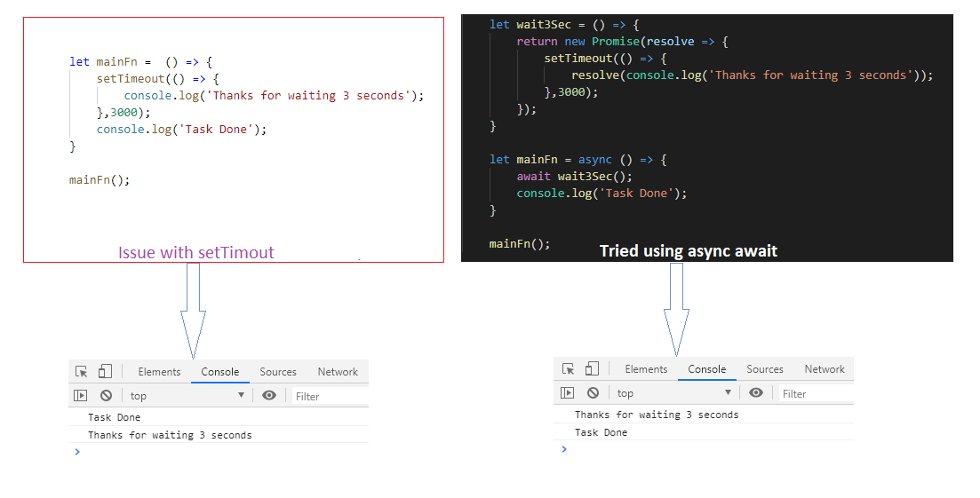980x498 pixels.
Task: Show console sidebar icon in left DevTools
Action: [81, 395]
